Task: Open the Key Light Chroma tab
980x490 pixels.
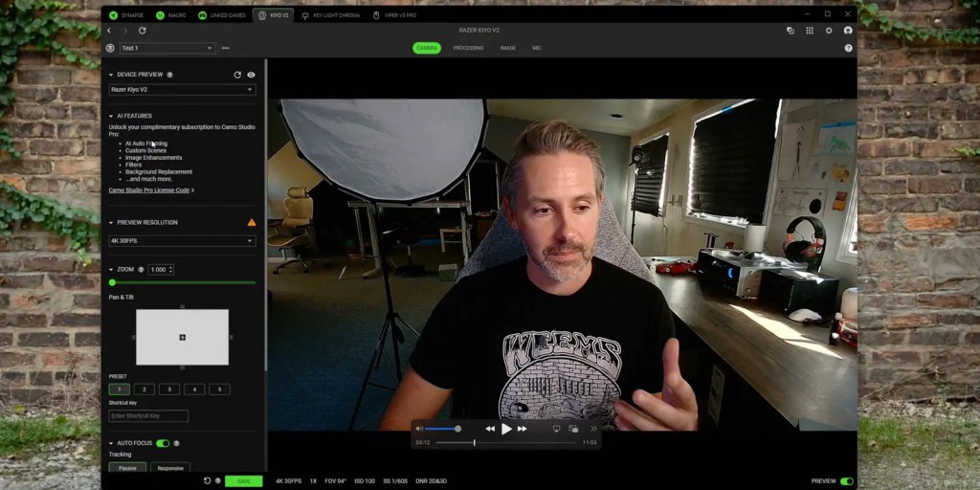Action: click(x=330, y=15)
